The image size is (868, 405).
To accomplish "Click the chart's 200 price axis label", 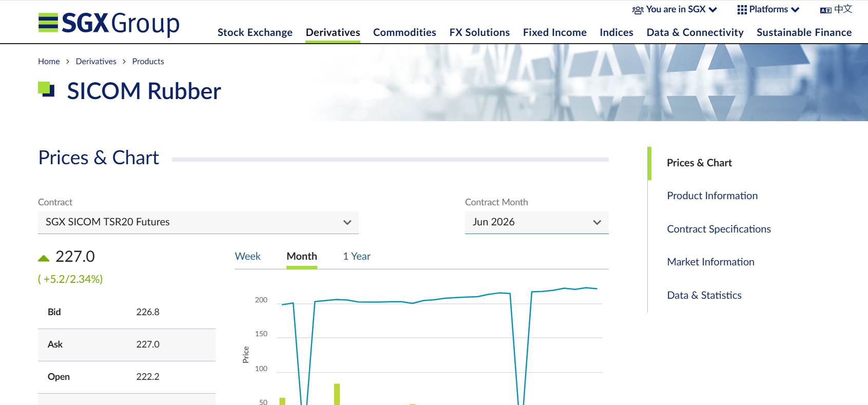I will 261,300.
